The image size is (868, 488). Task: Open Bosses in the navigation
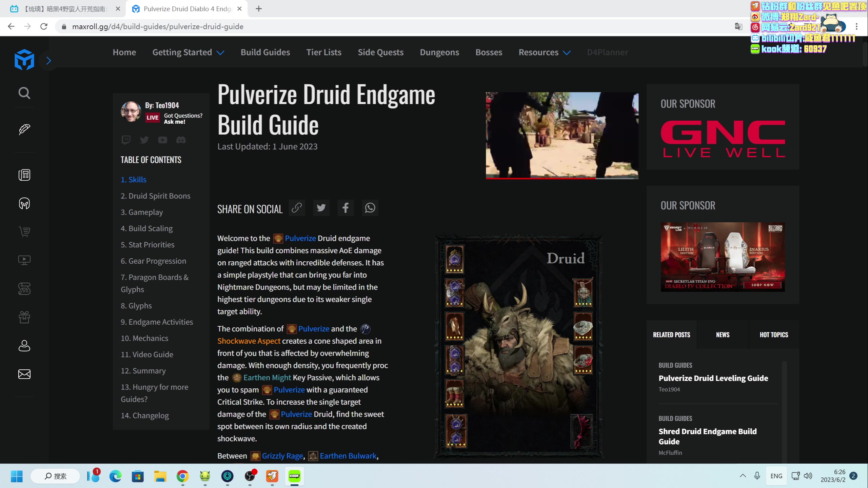pyautogui.click(x=489, y=52)
